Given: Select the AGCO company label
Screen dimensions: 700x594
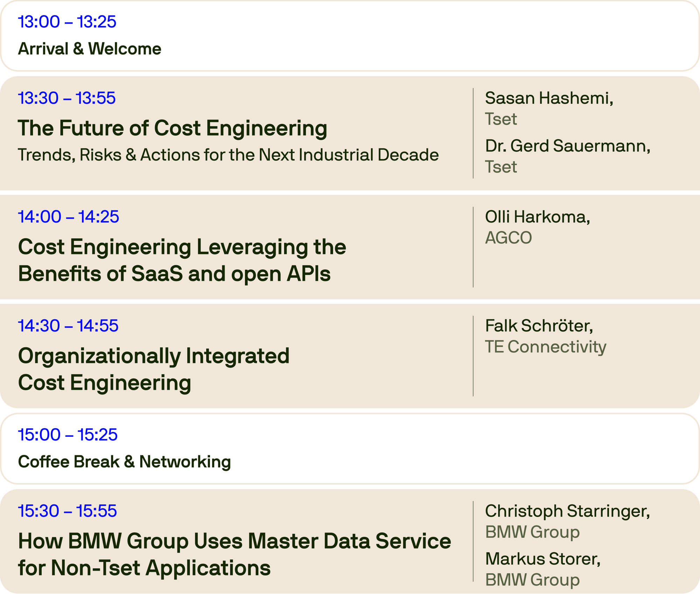Looking at the screenshot, I should click(508, 238).
